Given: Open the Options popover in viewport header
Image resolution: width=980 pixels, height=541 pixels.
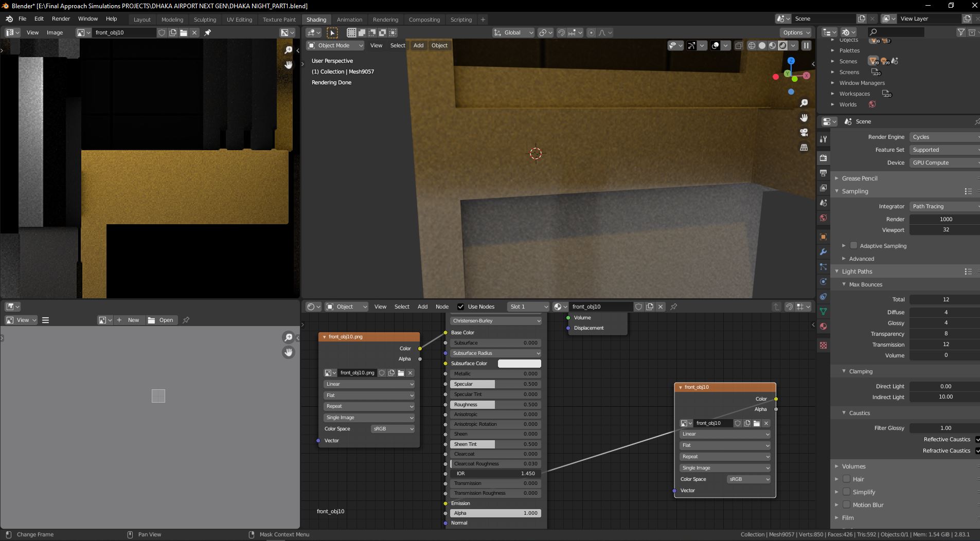Looking at the screenshot, I should click(796, 32).
